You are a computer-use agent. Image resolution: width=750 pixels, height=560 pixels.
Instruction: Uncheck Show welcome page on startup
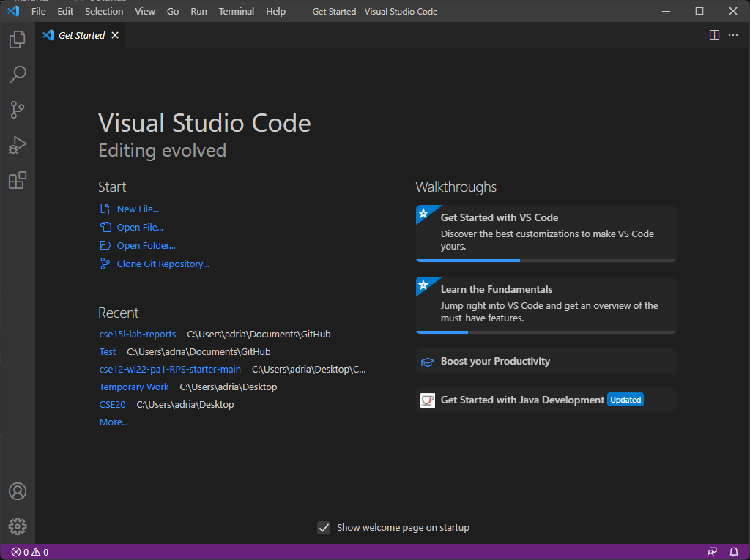coord(324,528)
